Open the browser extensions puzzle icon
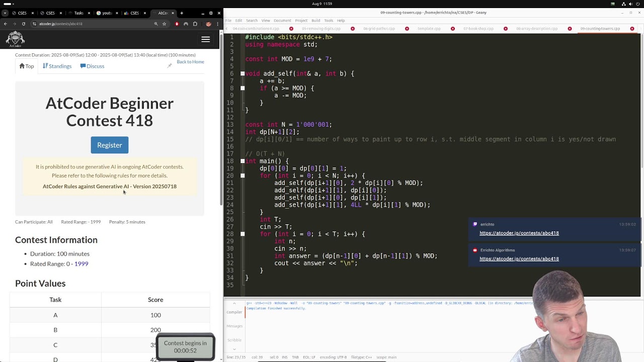Screen dimensions: 644x362 click(195, 24)
